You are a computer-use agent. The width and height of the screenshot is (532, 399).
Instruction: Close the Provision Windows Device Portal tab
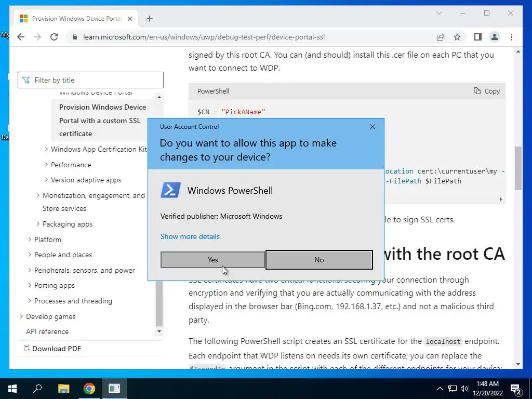[129, 19]
